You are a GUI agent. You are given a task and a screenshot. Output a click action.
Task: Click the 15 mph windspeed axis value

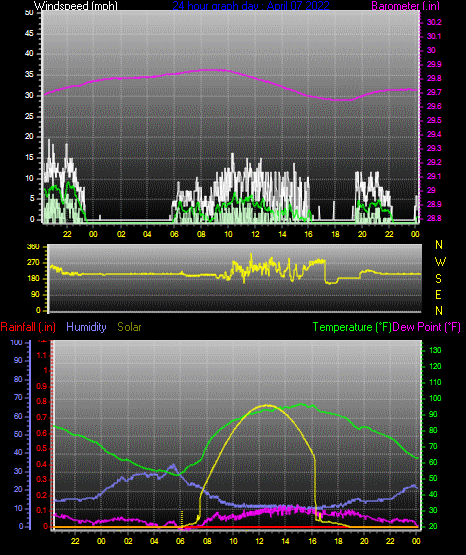pyautogui.click(x=29, y=158)
